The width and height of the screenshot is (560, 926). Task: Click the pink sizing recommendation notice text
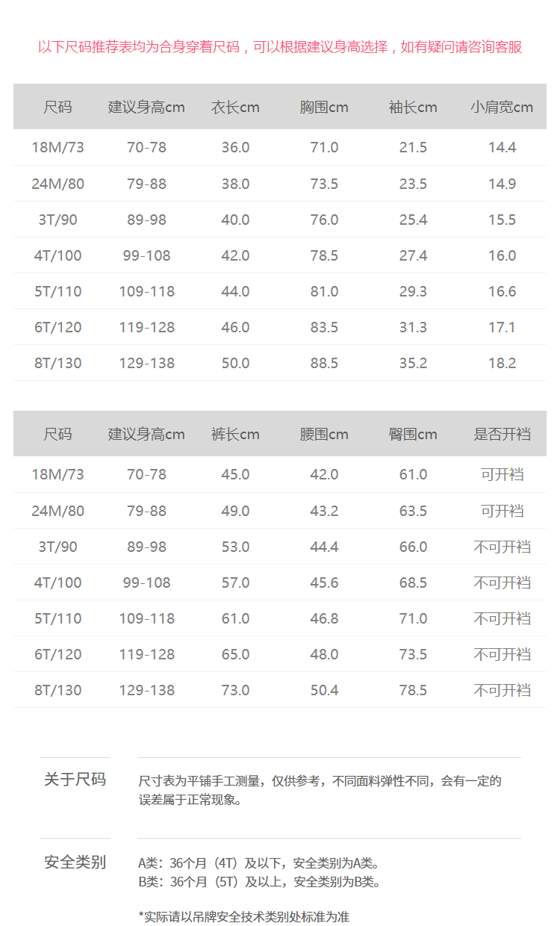(280, 47)
